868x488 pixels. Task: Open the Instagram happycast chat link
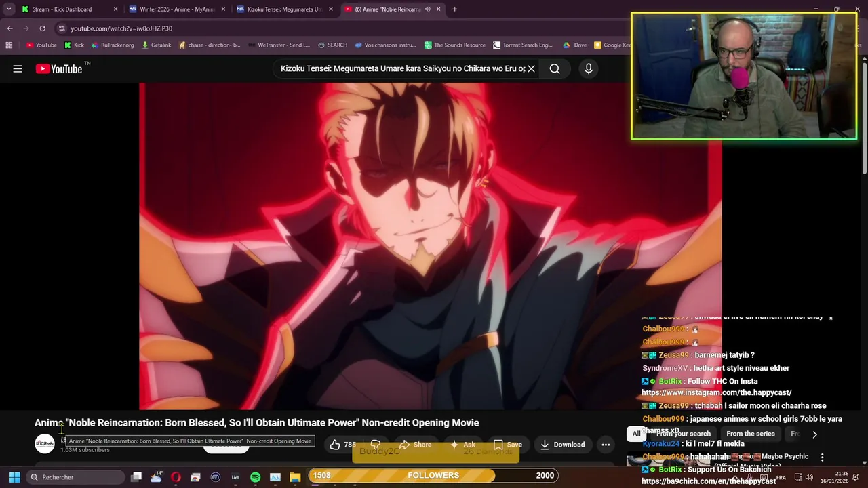tap(716, 392)
